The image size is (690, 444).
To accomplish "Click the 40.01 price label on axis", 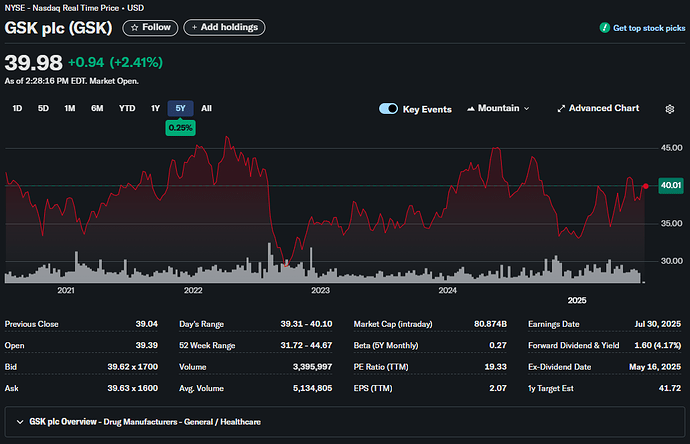I will coord(671,185).
